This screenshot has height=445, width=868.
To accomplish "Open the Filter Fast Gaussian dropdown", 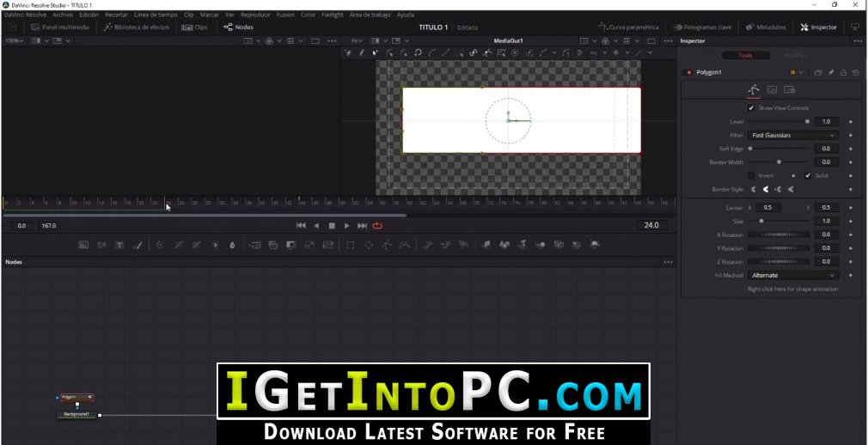I will pyautogui.click(x=792, y=135).
